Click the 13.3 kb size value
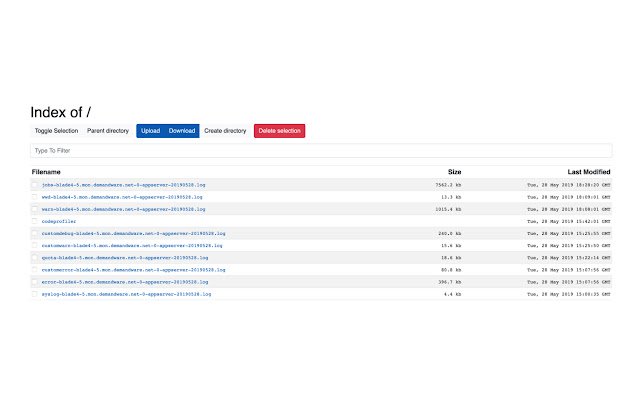640x400 pixels. coord(451,197)
